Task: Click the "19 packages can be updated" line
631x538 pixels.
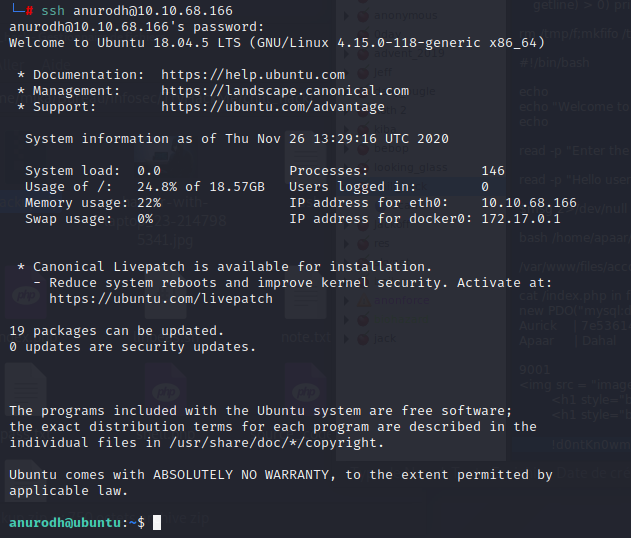Action: coord(116,331)
